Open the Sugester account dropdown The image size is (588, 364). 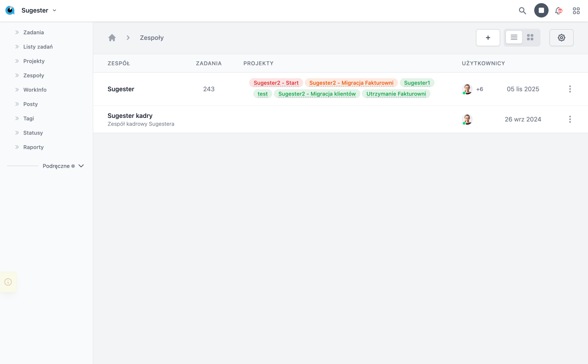pyautogui.click(x=39, y=10)
